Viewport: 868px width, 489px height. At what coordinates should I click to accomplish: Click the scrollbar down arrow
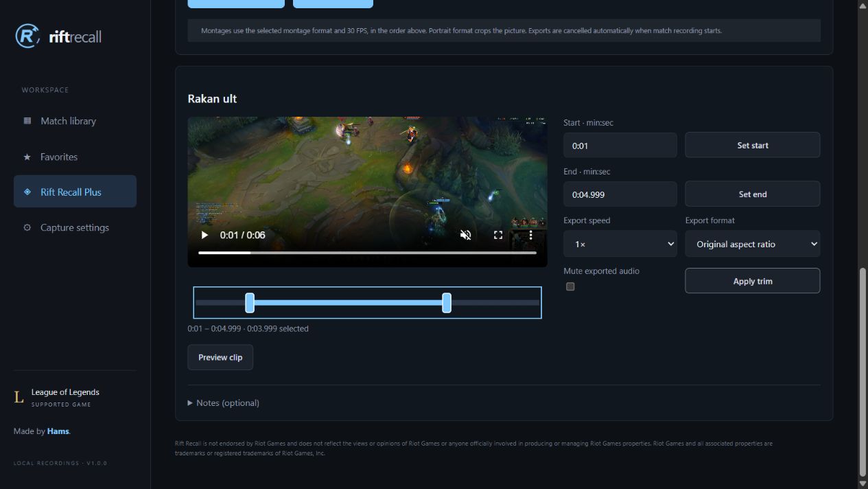[x=863, y=484]
